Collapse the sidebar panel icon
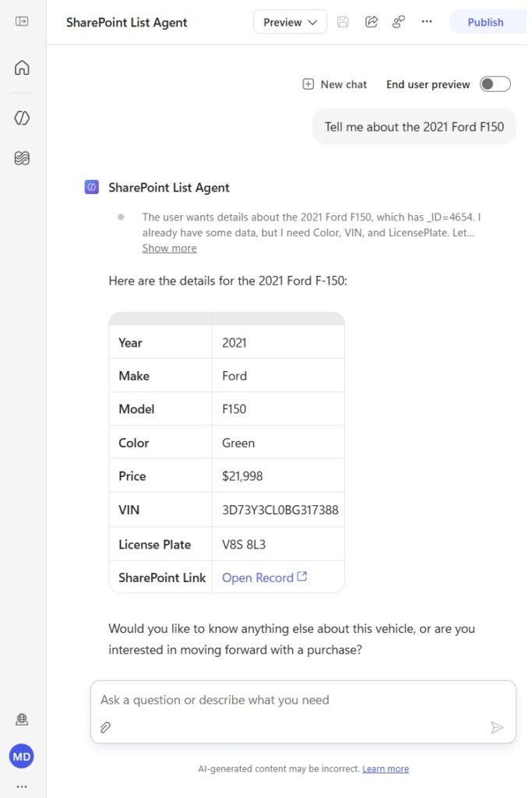 click(x=22, y=21)
